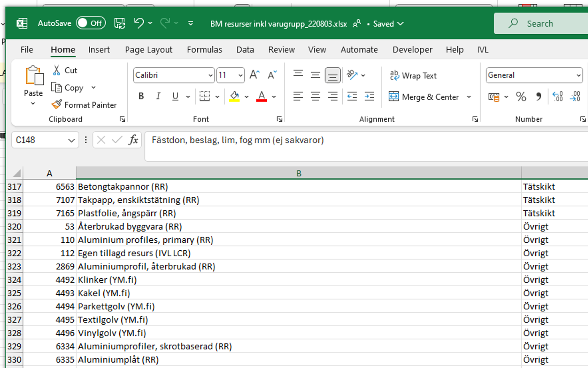The image size is (588, 368).
Task: Click the Undo arrow icon
Action: (x=139, y=23)
